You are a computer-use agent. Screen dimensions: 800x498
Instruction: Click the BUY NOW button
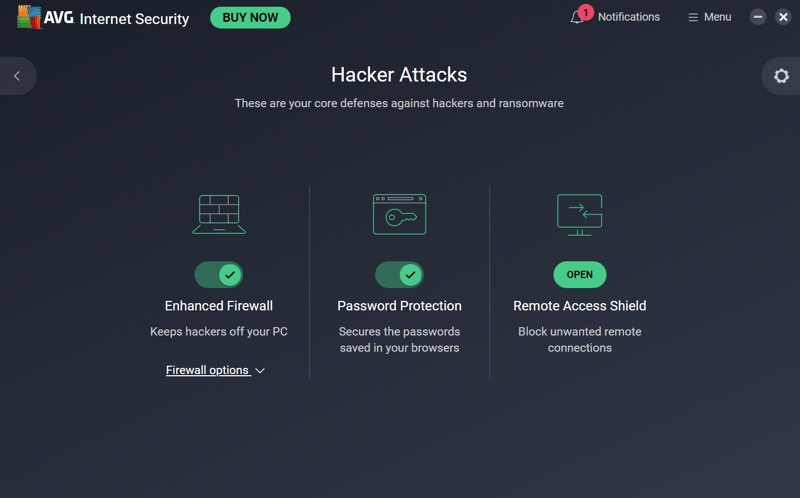(251, 17)
